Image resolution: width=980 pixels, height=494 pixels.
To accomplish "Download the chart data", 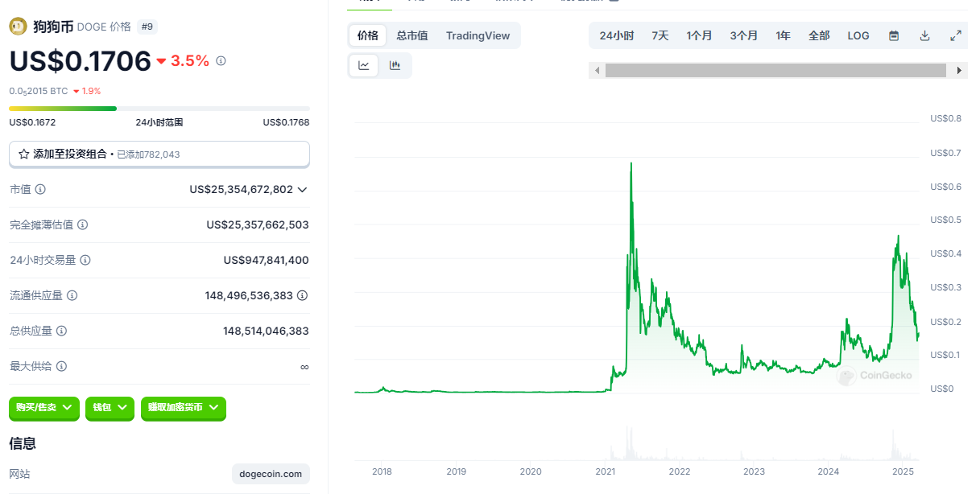I will [924, 35].
